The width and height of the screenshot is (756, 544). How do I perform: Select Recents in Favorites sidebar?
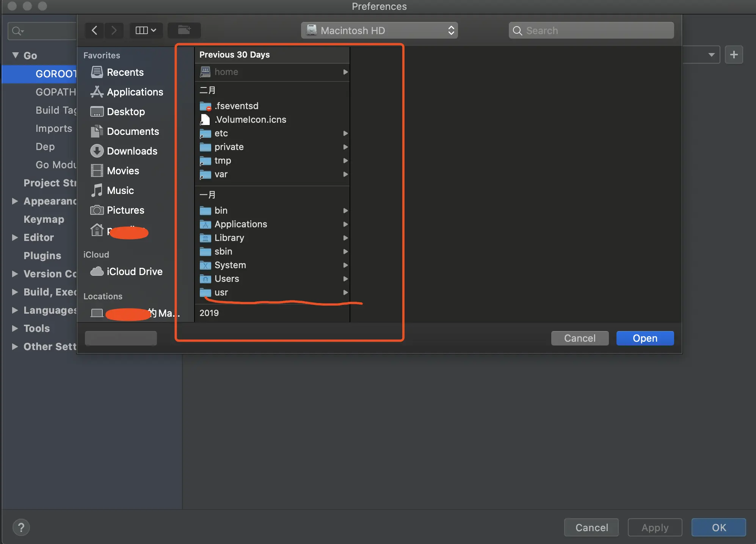pos(125,72)
